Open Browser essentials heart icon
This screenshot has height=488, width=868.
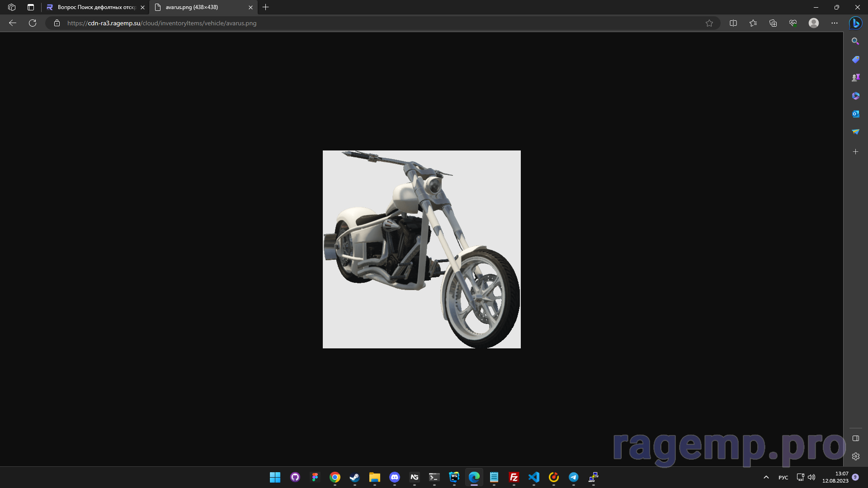click(x=793, y=23)
